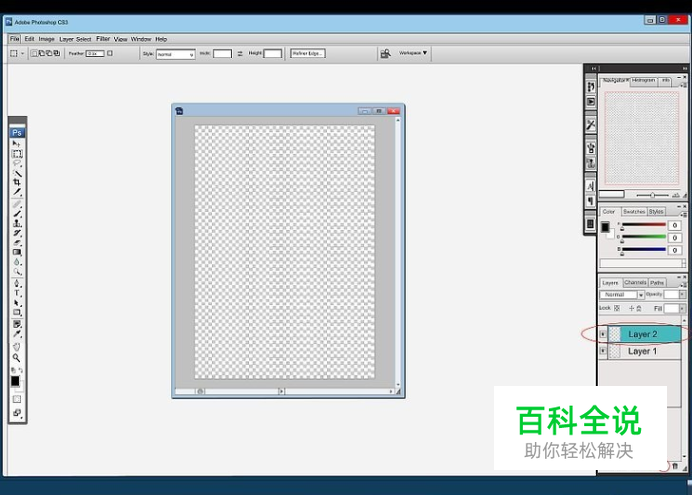The width and height of the screenshot is (692, 495).
Task: Open the Actions panel icon in dock
Action: pyautogui.click(x=590, y=102)
